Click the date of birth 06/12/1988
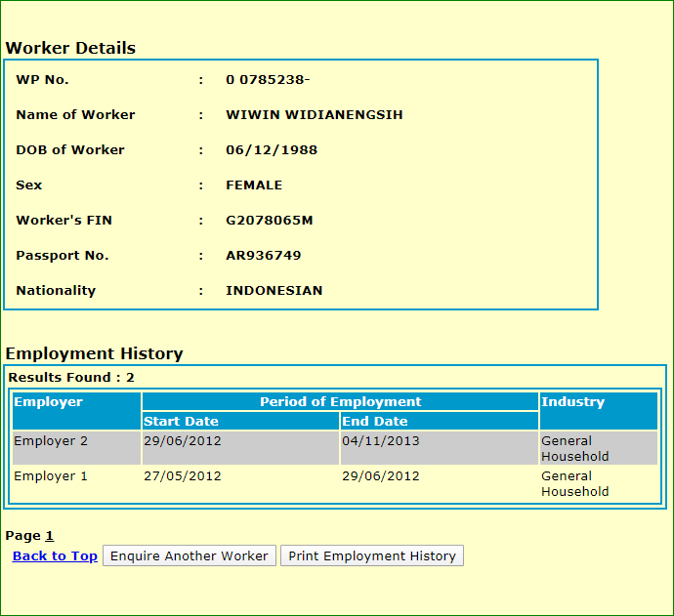 tap(272, 150)
